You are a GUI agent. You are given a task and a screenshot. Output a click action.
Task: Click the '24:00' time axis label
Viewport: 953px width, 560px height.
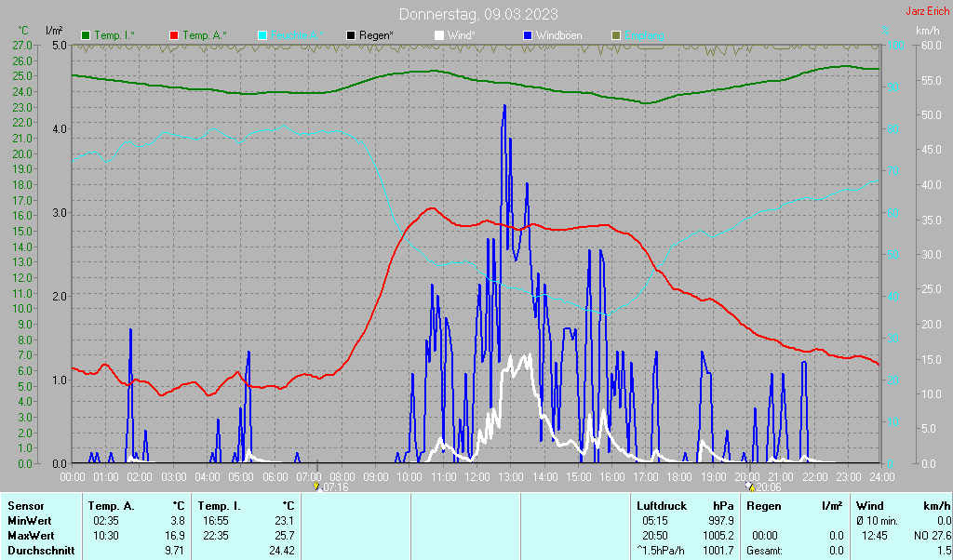coord(881,477)
